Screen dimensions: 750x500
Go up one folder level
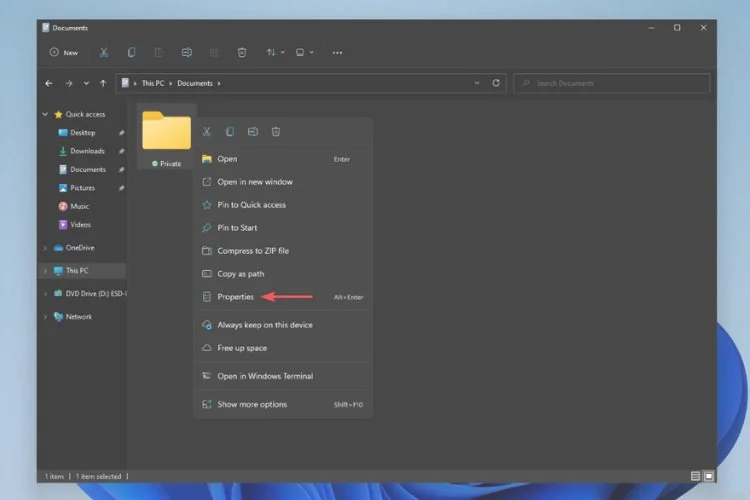103,83
